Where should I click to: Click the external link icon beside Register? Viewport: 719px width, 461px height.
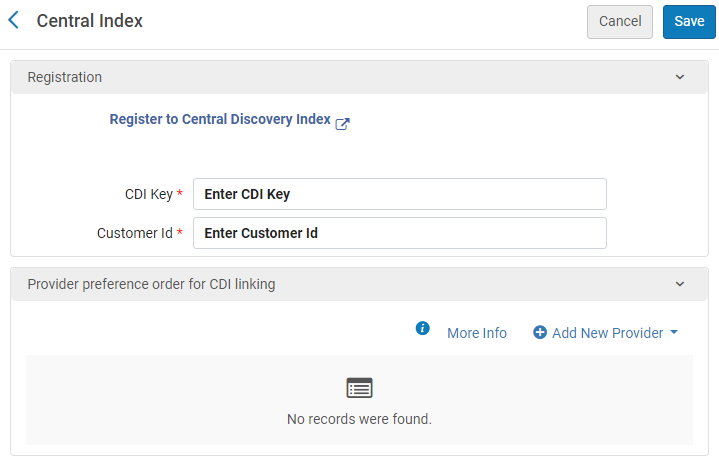tap(342, 123)
